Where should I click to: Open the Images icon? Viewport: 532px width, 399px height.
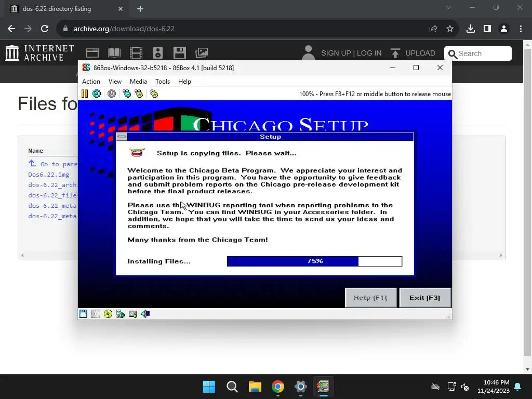202,53
